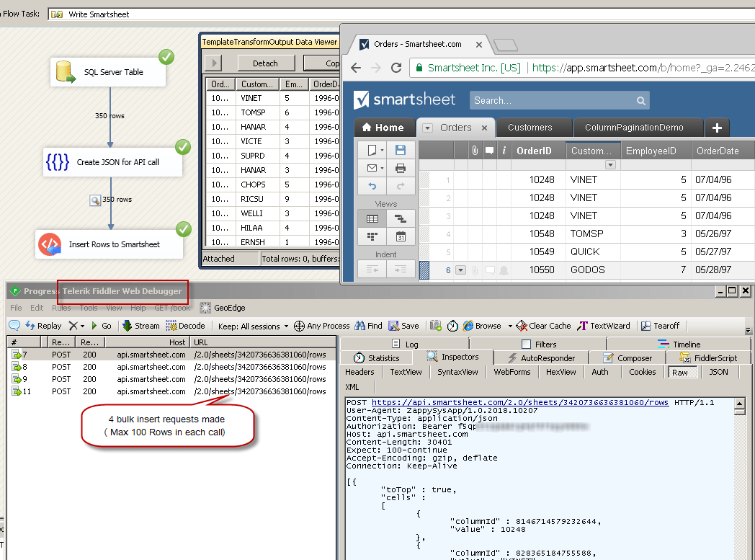Select the Card view icon
Image resolution: width=755 pixels, height=560 pixels.
(372, 236)
